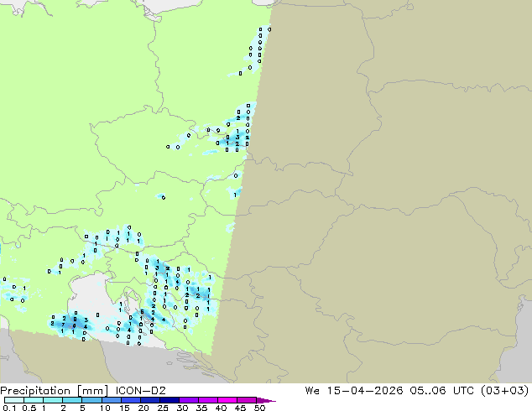
Task: Click the "05..06" hour range text
Action: click(427, 391)
